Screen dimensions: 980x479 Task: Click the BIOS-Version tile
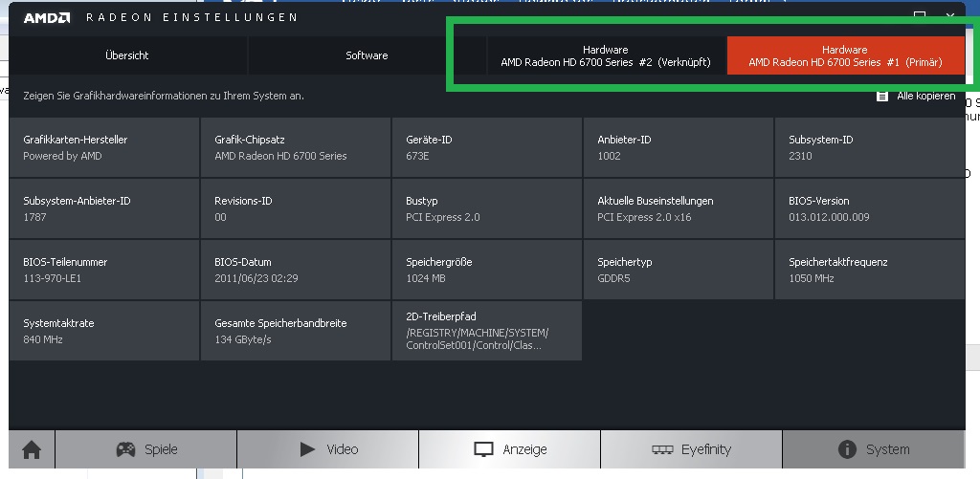tap(869, 208)
